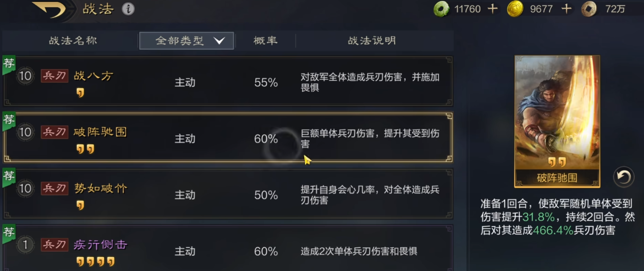
Task: Select the 势如破竹 tactic row
Action: [228, 194]
